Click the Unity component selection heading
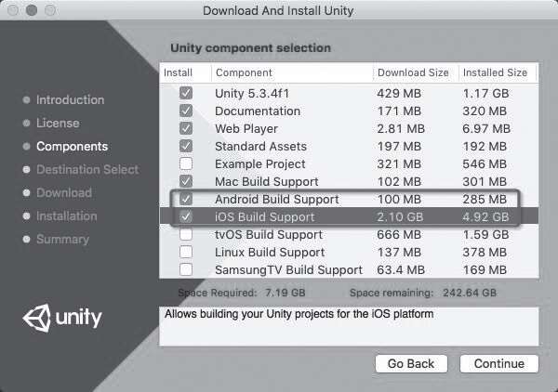The width and height of the screenshot is (558, 392). 250,48
